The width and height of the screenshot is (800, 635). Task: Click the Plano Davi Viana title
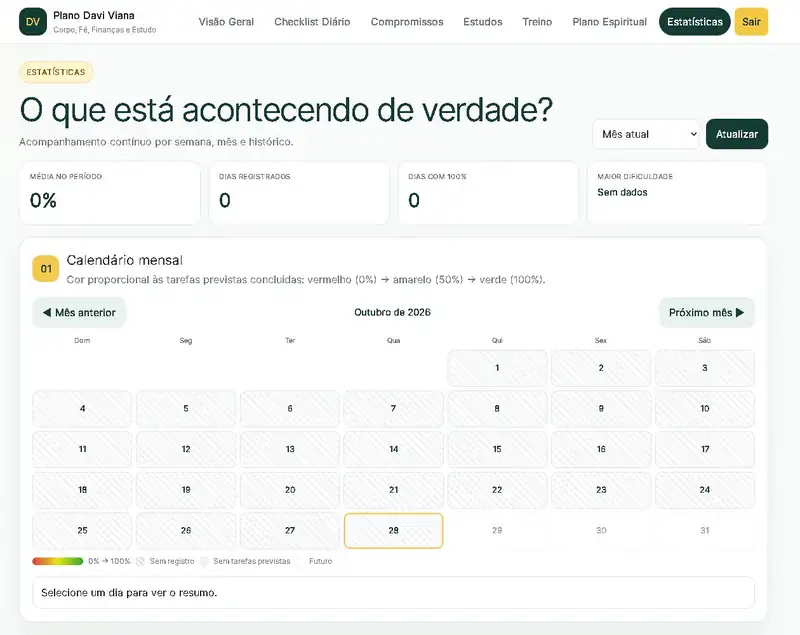(94, 15)
